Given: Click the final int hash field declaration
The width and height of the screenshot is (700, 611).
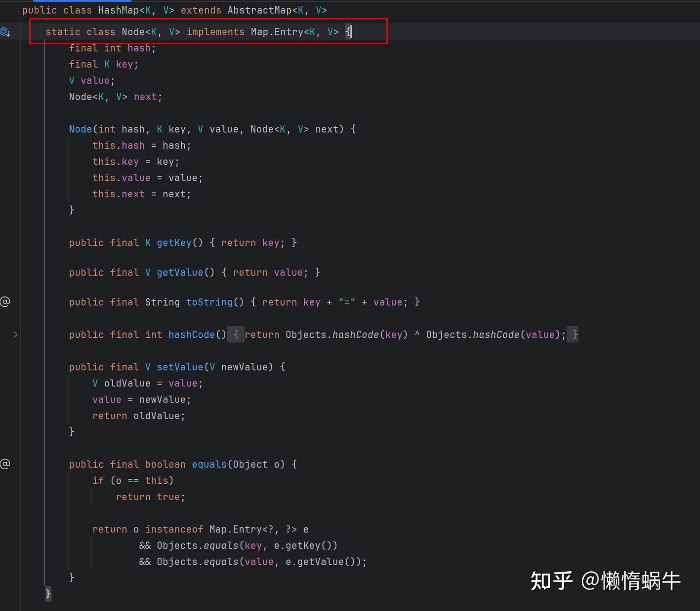Looking at the screenshot, I should tap(112, 48).
